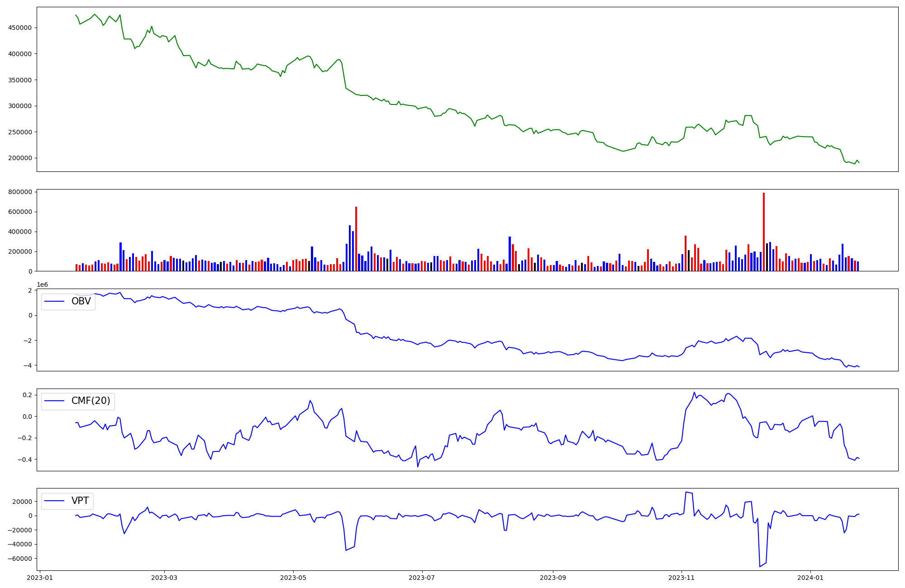Click the blue line sample in VPT legend

[54, 501]
